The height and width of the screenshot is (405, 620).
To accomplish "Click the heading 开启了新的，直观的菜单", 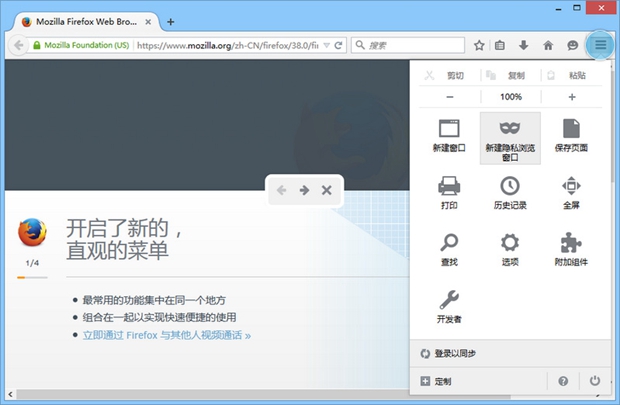I will click(x=124, y=239).
